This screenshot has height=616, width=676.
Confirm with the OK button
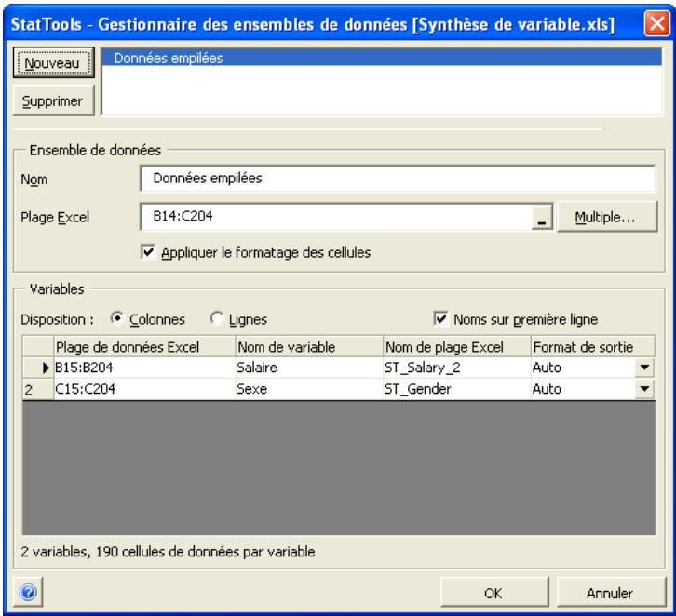tap(494, 593)
